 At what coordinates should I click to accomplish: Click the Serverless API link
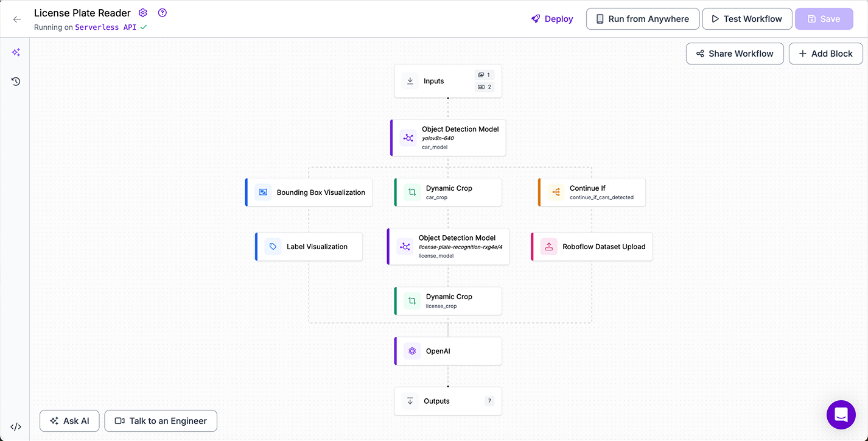(x=105, y=27)
